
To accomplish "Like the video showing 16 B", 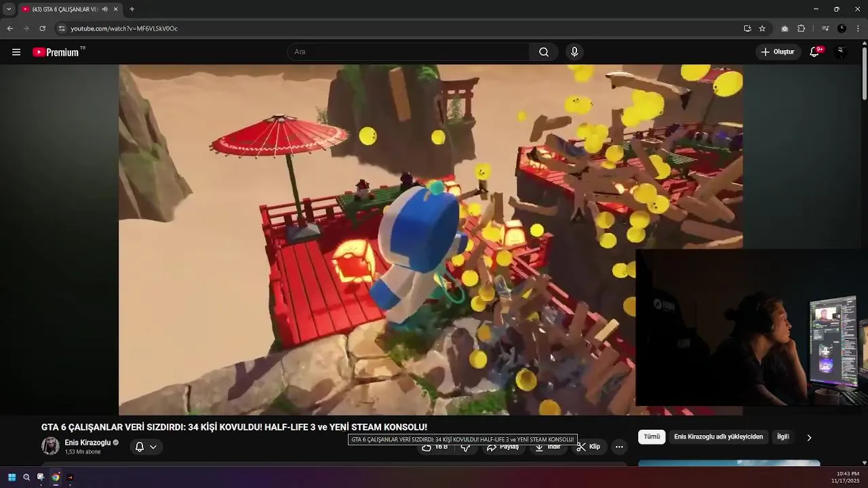I will (435, 447).
